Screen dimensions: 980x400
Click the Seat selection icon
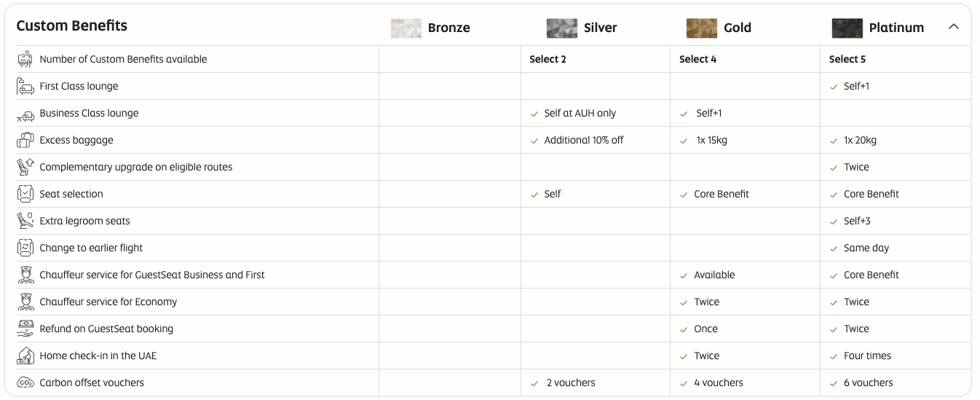click(25, 194)
